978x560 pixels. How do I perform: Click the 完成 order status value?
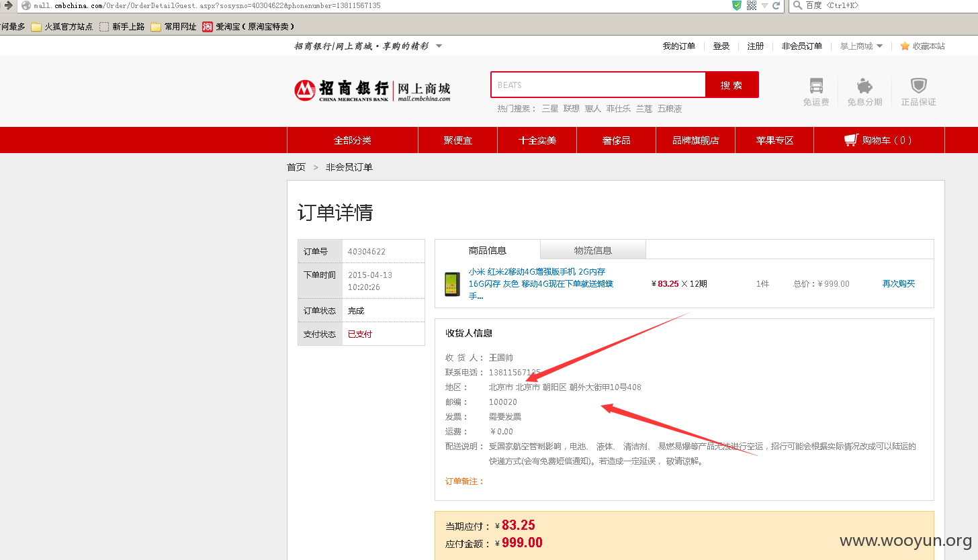click(x=356, y=311)
